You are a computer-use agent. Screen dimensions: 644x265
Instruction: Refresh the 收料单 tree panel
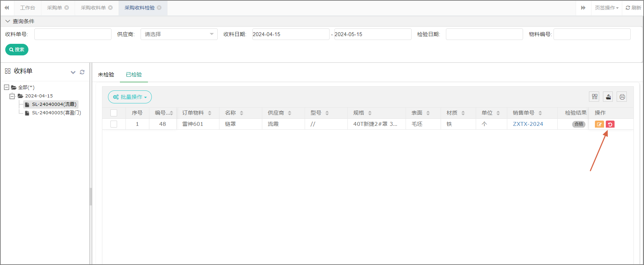82,72
